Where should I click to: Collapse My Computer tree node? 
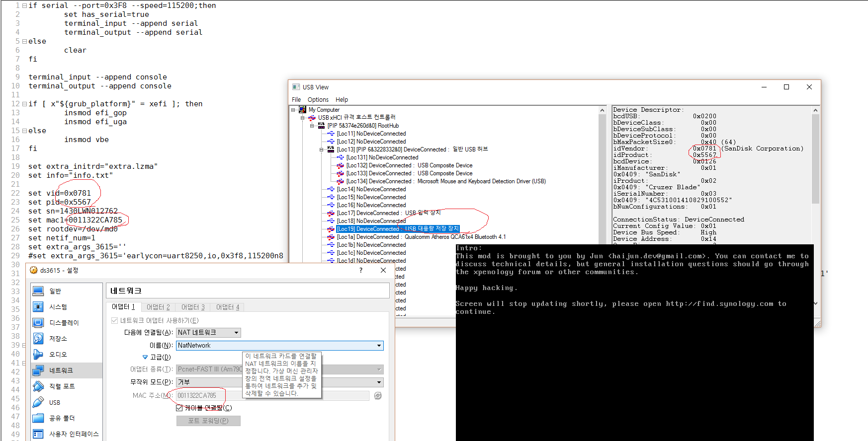(x=293, y=110)
